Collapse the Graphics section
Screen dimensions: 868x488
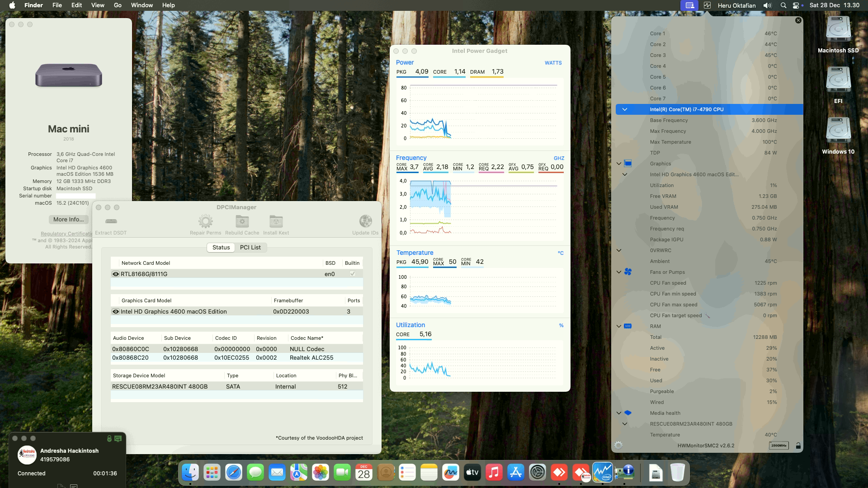click(x=619, y=164)
